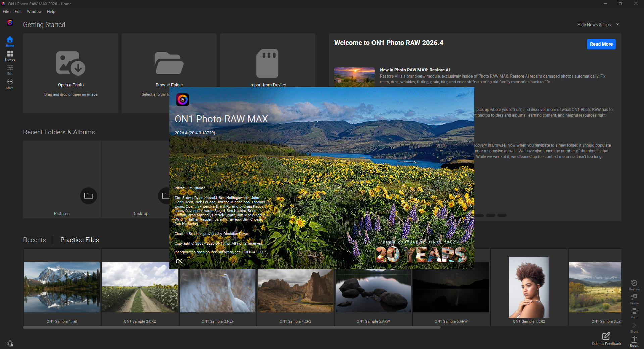Click the 'Welcome to ON1 Photo RAW 2026.4' heading
The width and height of the screenshot is (644, 349).
tap(389, 43)
